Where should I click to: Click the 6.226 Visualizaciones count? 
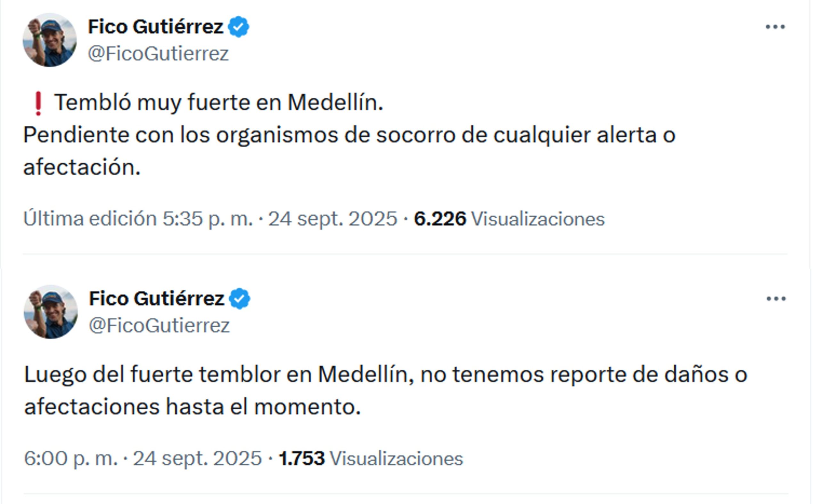click(x=509, y=219)
